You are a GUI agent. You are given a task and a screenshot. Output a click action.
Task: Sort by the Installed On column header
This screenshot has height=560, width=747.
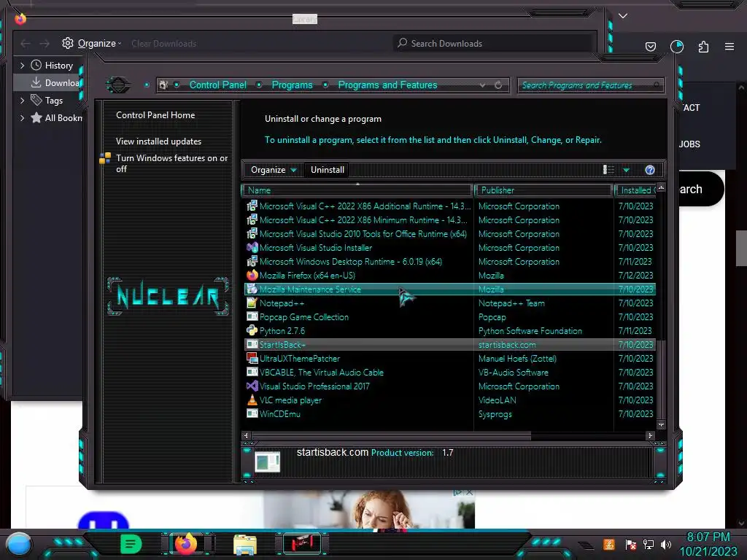pos(635,190)
